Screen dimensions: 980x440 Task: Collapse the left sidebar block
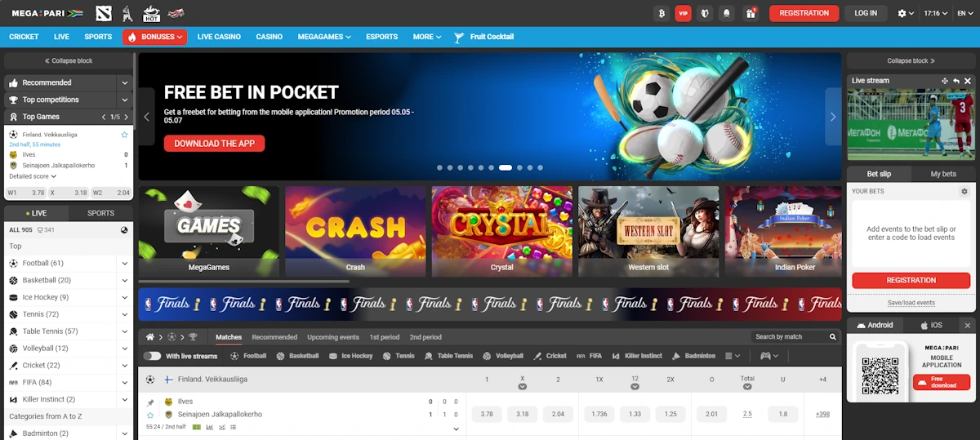coord(69,61)
